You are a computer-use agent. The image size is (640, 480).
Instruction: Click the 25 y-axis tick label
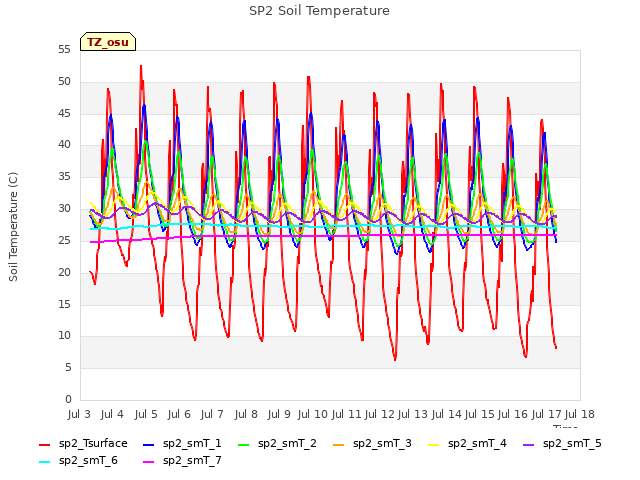click(64, 240)
